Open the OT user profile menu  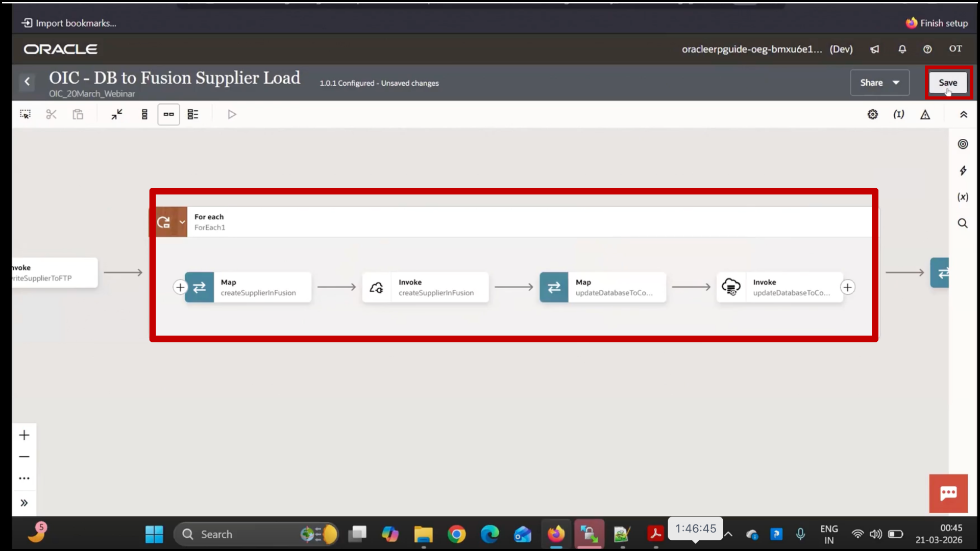click(955, 48)
